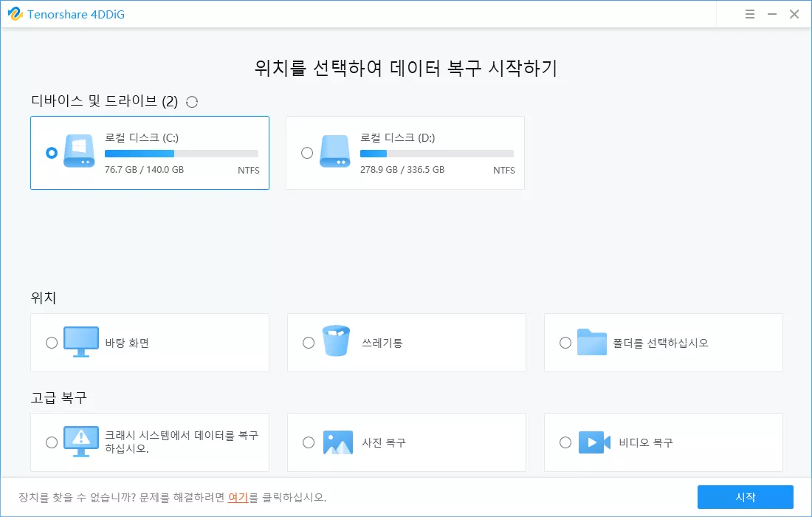Click the 비디오 복구 text label
This screenshot has height=517, width=812.
646,443
